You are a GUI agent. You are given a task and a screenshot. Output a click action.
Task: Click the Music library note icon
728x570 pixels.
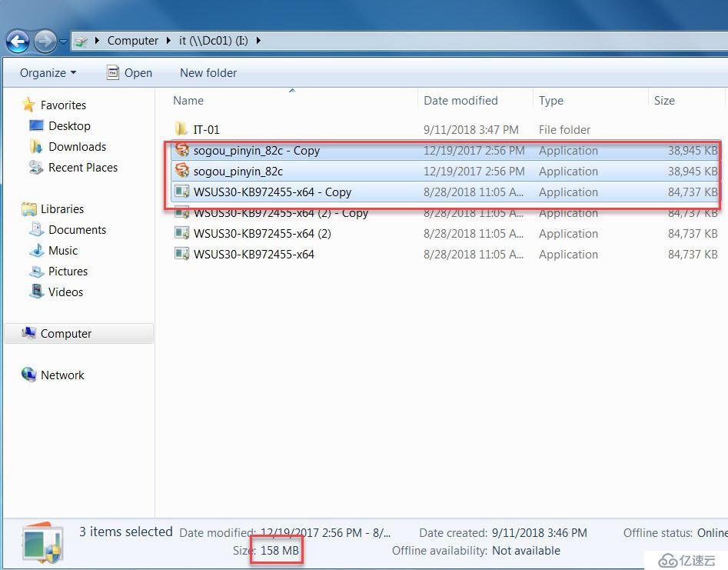point(37,251)
